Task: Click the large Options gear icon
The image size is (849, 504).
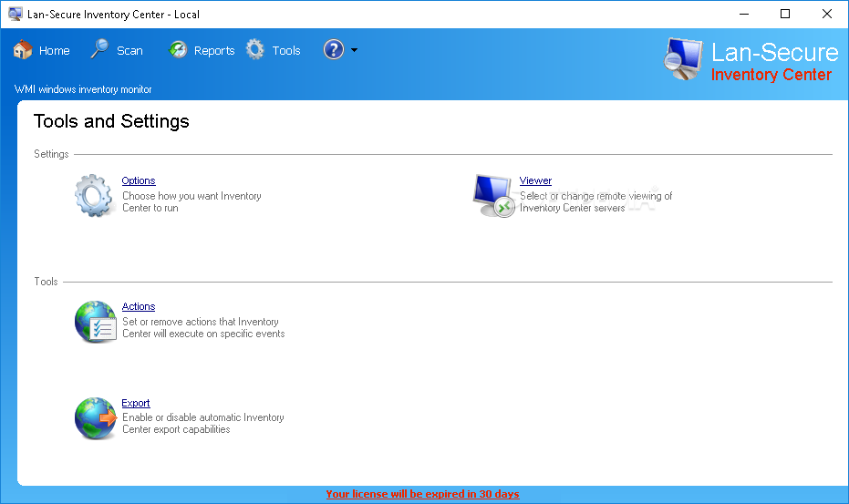Action: pos(94,195)
